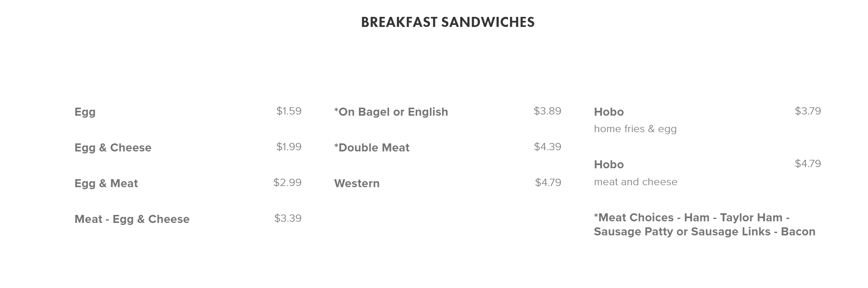Viewport: 868px width, 288px height.
Task: Choose the Double Meat option
Action: click(x=372, y=148)
